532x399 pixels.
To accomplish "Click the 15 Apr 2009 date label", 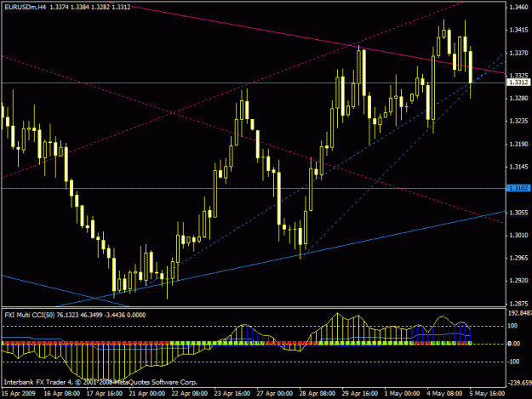I will (19, 394).
